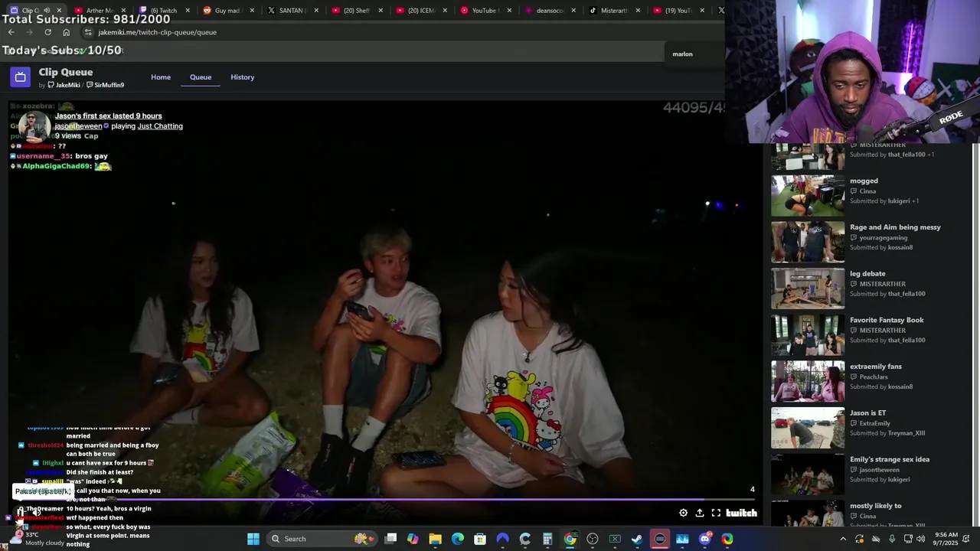Select the Queue navigation tab
The width and height of the screenshot is (980, 551).
click(201, 77)
